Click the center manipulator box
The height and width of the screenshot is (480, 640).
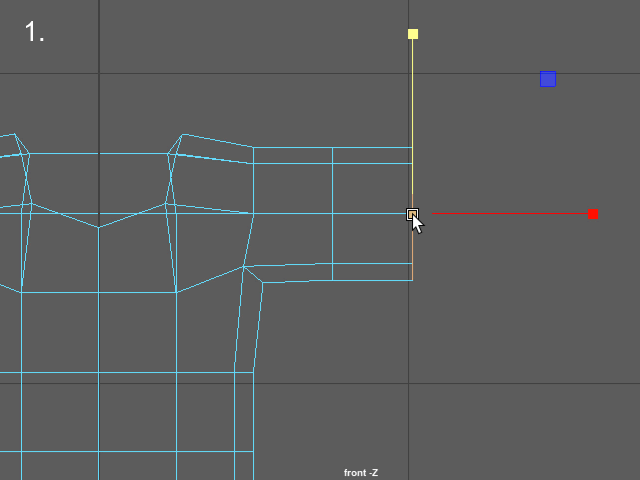tap(412, 214)
